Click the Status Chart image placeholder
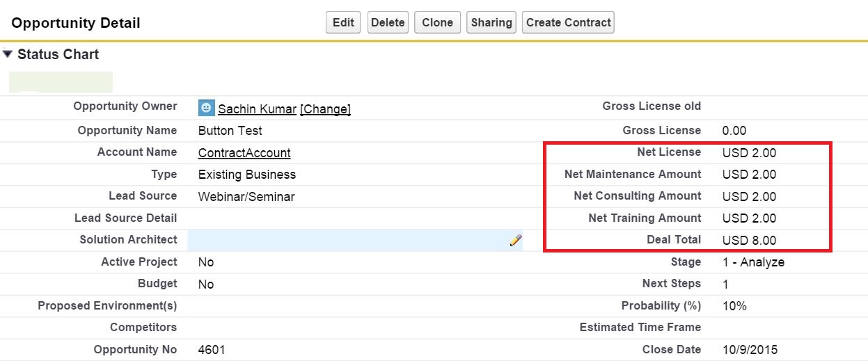The width and height of the screenshot is (868, 361). click(x=61, y=81)
